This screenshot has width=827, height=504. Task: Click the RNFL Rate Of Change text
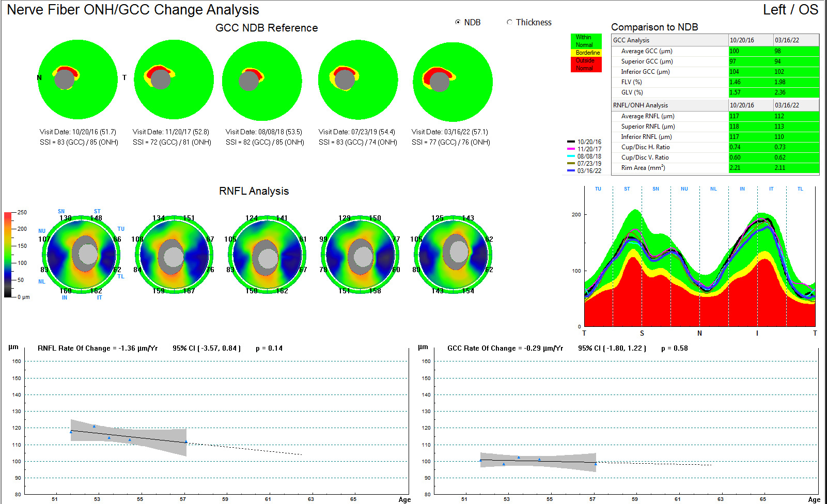pos(98,348)
